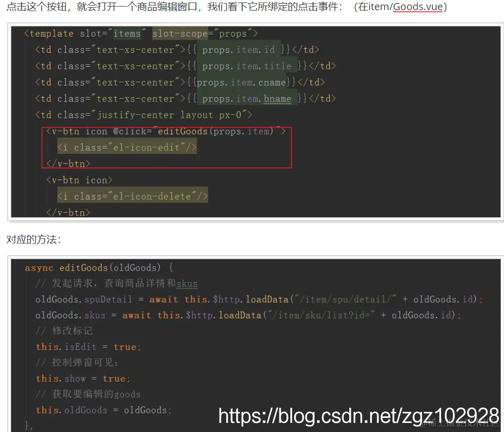This screenshot has width=504, height=432.
Task: Click the "对应的方法:" paragraph text
Action: 34,240
